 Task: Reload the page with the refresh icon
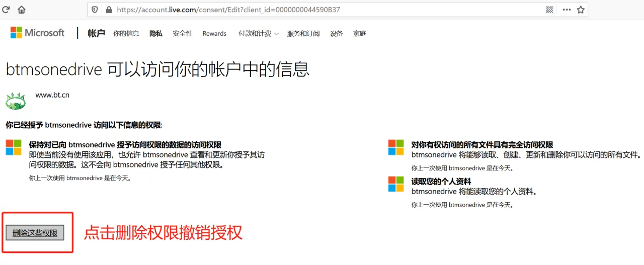click(7, 10)
